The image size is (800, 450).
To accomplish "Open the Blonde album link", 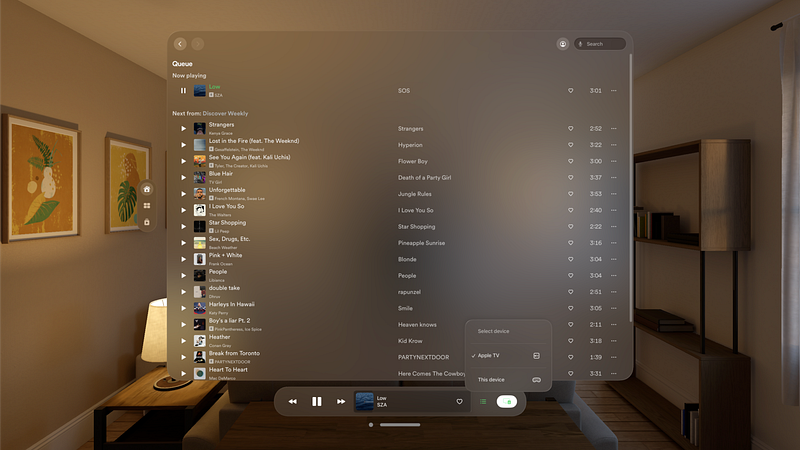I will (407, 259).
